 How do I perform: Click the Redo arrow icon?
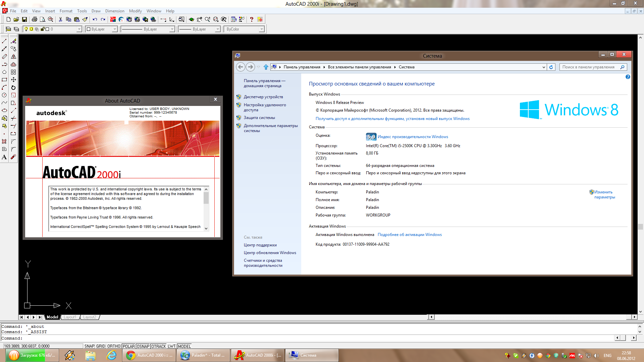103,19
